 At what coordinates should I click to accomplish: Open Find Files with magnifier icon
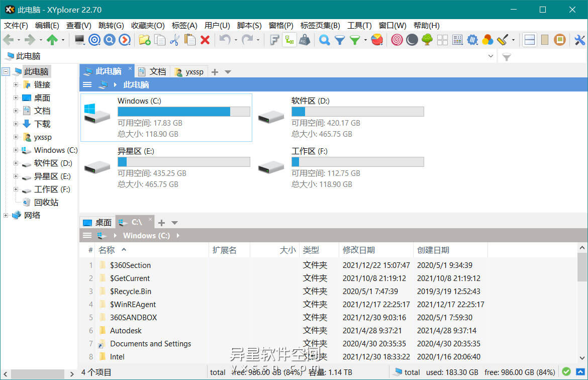pos(325,40)
